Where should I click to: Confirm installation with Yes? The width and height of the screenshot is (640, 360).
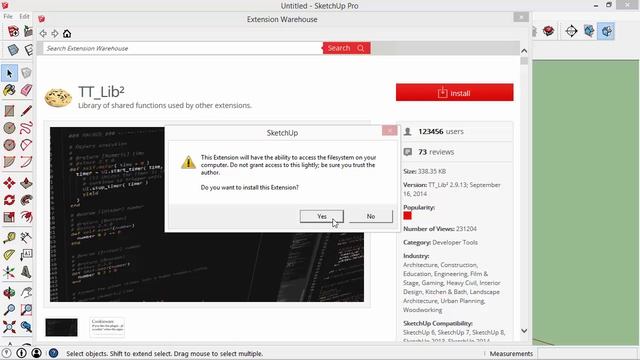coord(322,216)
